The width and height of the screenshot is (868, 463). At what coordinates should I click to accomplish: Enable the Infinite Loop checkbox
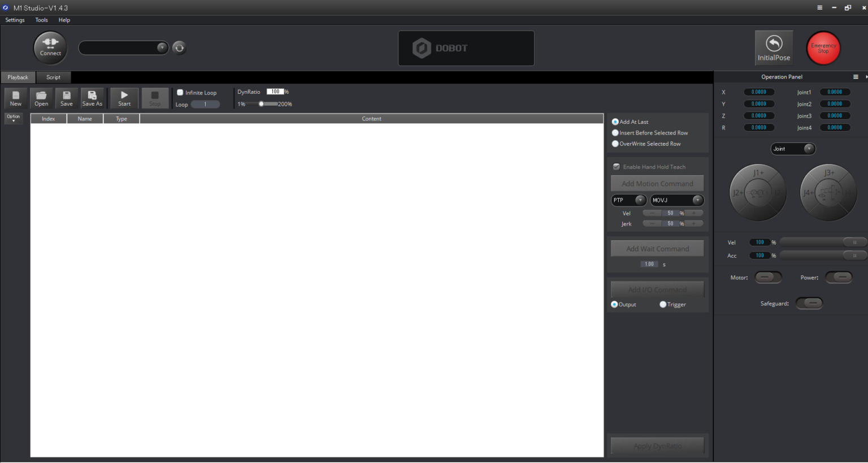(180, 92)
